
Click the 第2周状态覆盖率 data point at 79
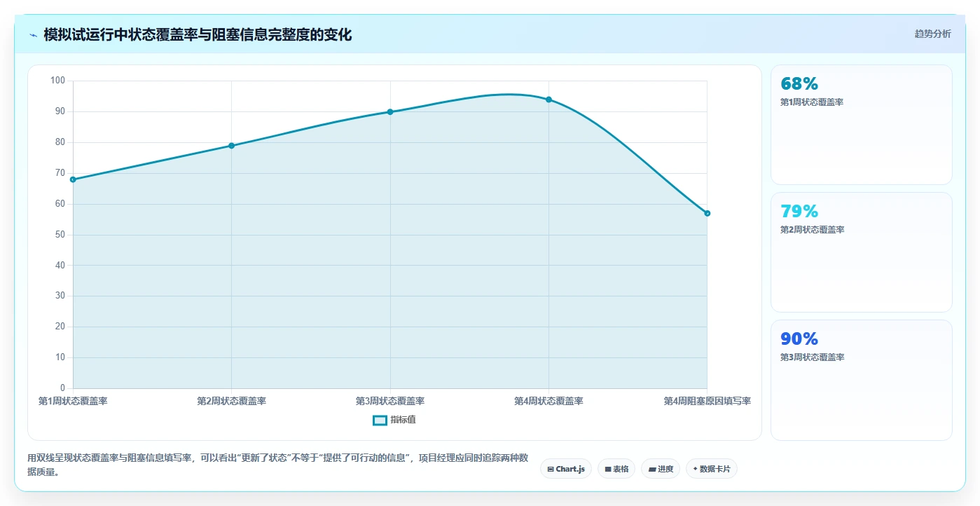(x=231, y=146)
